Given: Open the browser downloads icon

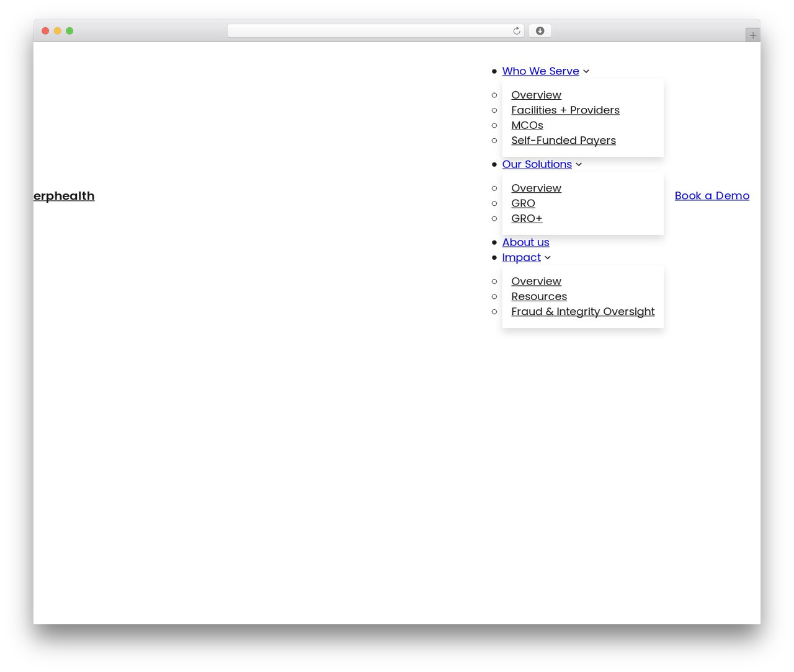Looking at the screenshot, I should [540, 31].
